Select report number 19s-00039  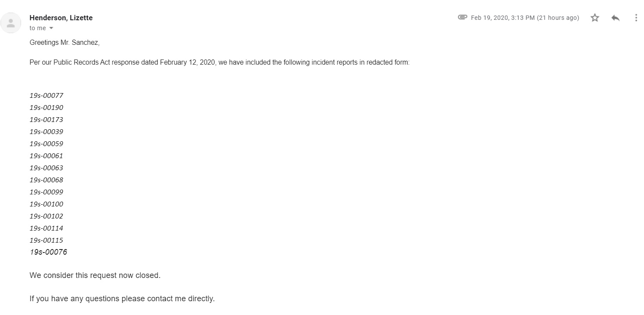(47, 132)
